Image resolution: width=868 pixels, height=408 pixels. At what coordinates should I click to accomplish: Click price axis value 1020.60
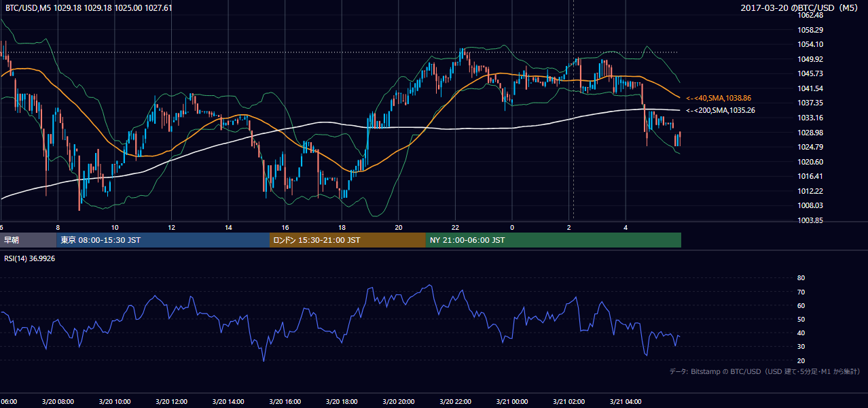click(x=811, y=162)
